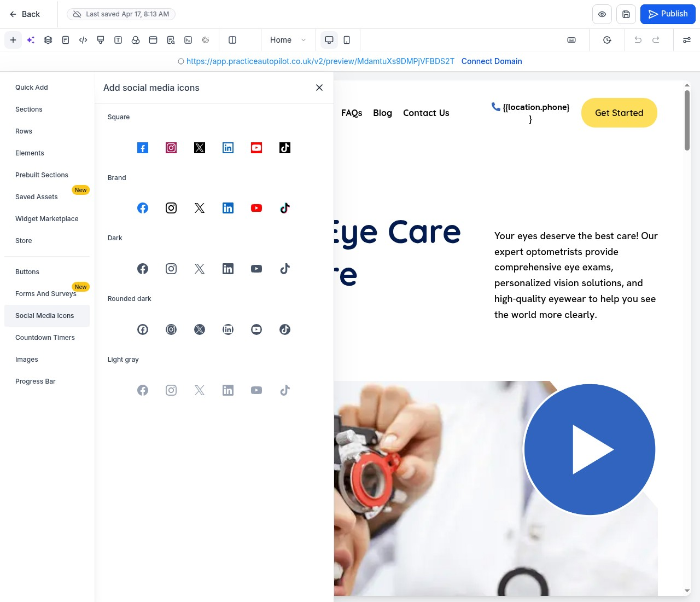The width and height of the screenshot is (700, 602).
Task: Click the Get Started button
Action: (x=619, y=113)
